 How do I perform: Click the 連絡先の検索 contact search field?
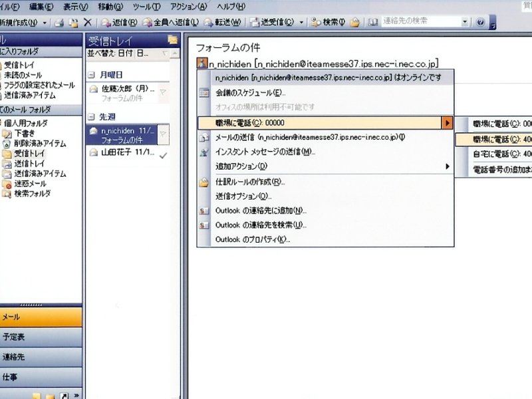click(421, 21)
